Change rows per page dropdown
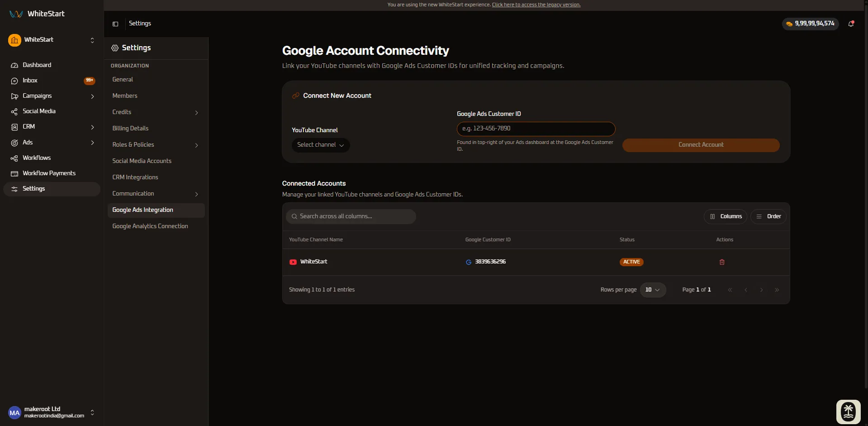This screenshot has height=426, width=868. (653, 290)
